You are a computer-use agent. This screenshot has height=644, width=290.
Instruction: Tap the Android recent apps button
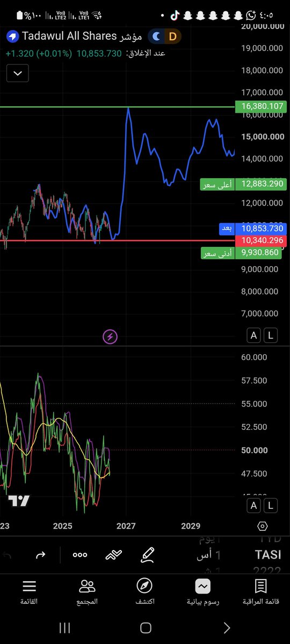tap(64, 628)
